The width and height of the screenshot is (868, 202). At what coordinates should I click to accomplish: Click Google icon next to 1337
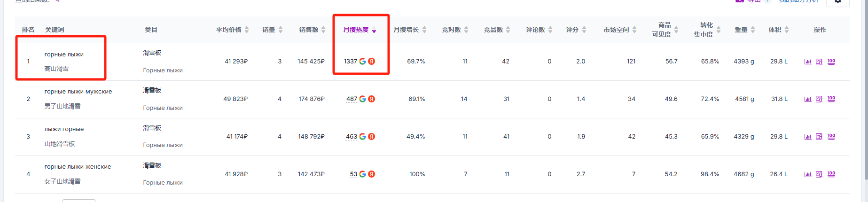[362, 62]
